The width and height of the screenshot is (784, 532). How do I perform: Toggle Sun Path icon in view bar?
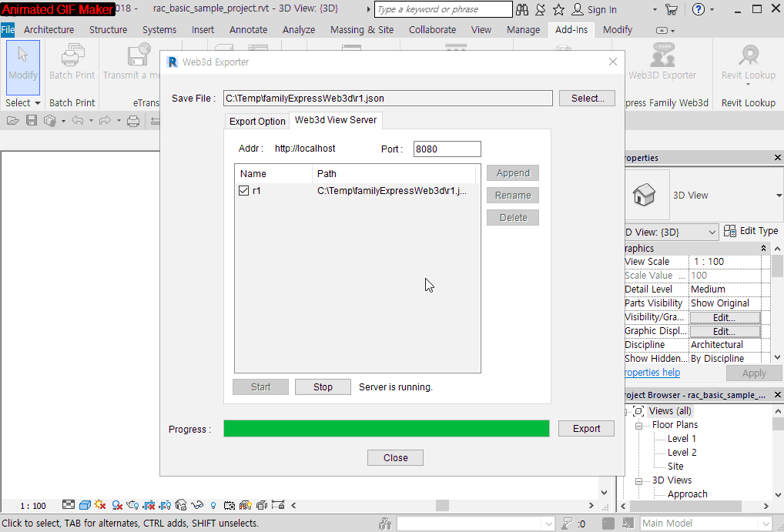[100, 505]
